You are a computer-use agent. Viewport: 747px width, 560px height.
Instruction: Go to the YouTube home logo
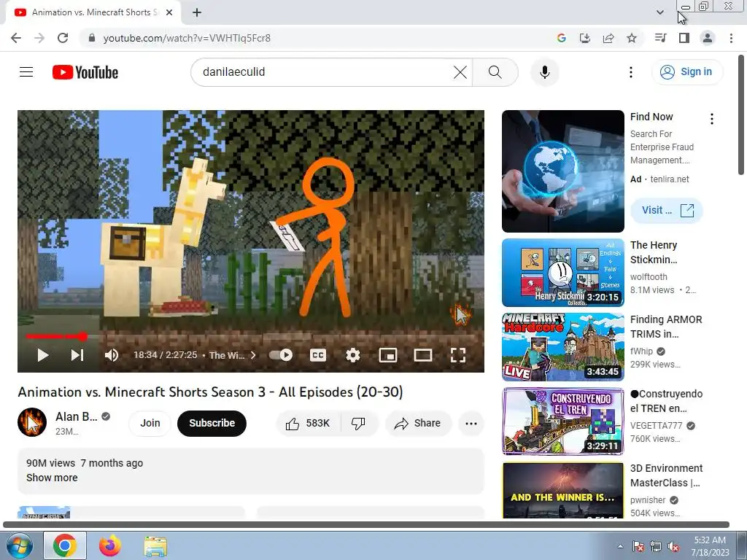tap(85, 72)
